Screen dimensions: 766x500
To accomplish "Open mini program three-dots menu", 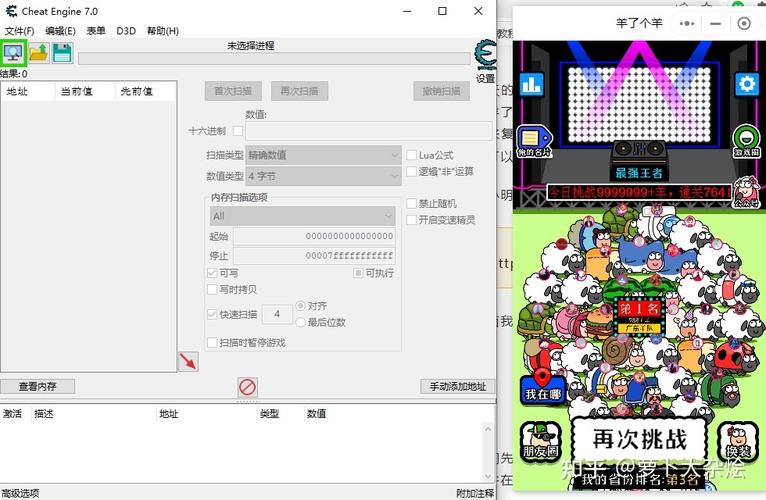I will click(x=687, y=23).
